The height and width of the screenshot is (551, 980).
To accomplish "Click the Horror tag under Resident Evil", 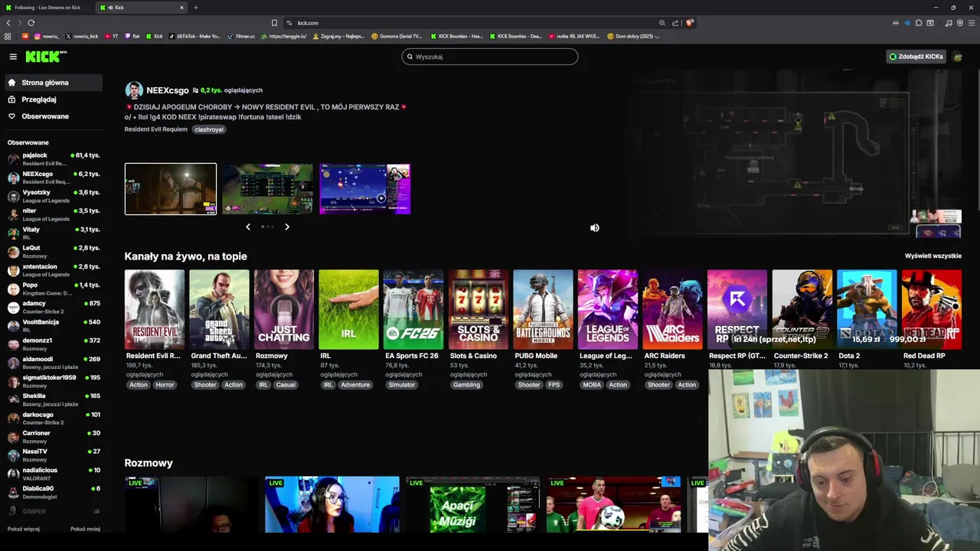I will [165, 385].
